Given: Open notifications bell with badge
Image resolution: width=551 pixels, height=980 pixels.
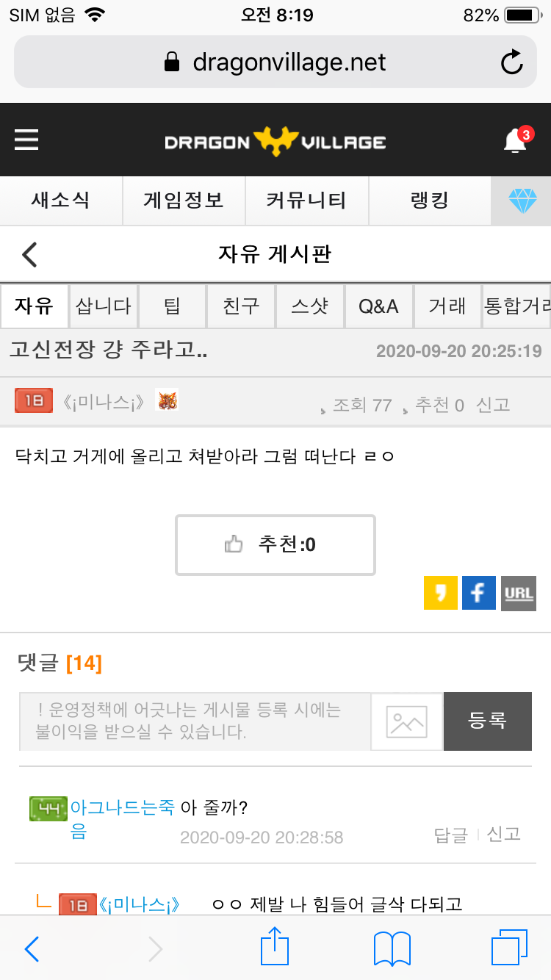Looking at the screenshot, I should tap(517, 139).
